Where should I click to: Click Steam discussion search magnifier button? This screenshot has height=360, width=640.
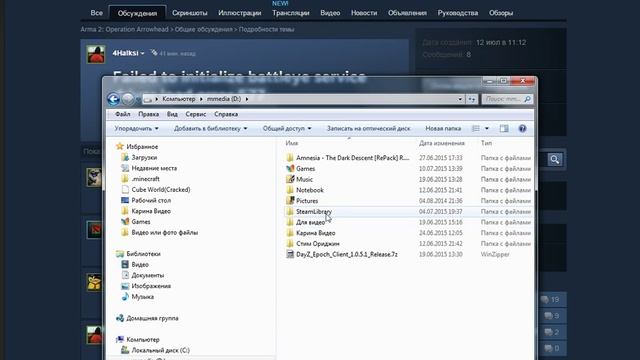pos(554,160)
